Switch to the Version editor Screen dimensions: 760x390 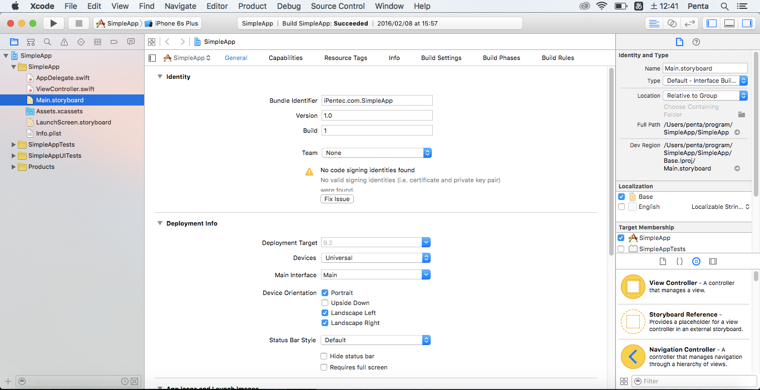[x=689, y=23]
